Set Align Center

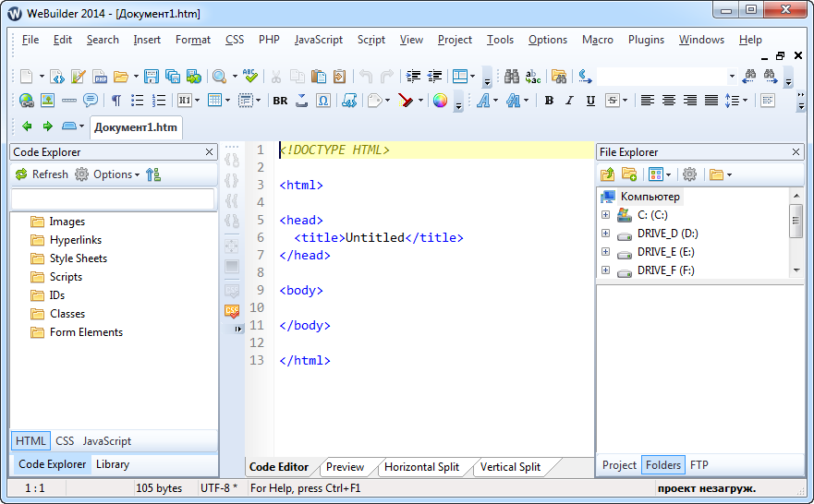pos(669,100)
